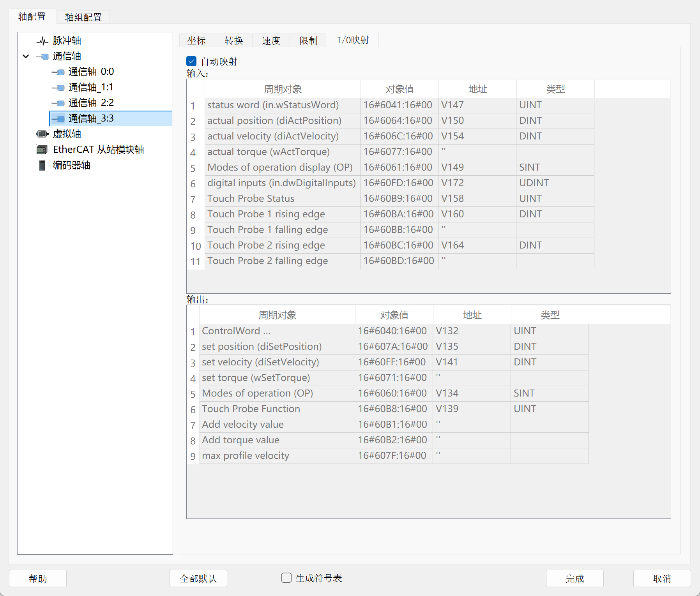The image size is (700, 596).
Task: Click the Add torque value row
Action: 277,440
